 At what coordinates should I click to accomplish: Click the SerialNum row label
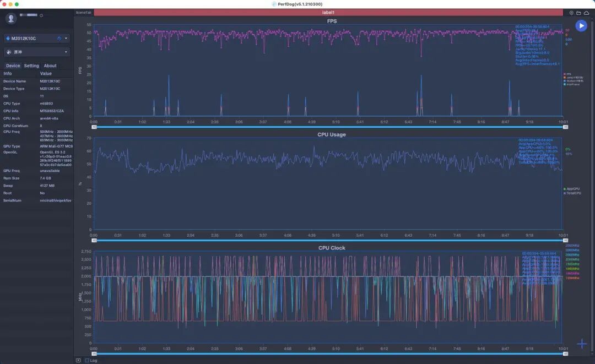tap(12, 200)
